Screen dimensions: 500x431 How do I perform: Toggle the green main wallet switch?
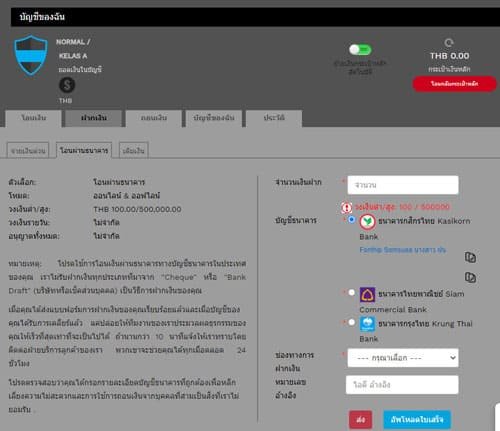pyautogui.click(x=360, y=50)
